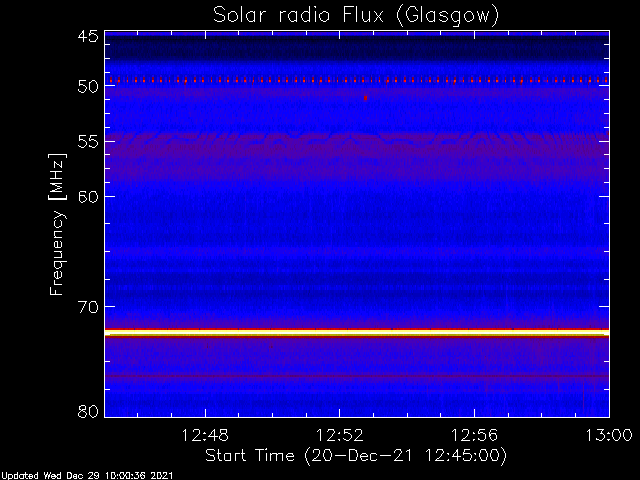Image resolution: width=640 pixels, height=480 pixels.
Task: Click the bright yellow-white emission band near 72 MHz
Action: click(357, 333)
